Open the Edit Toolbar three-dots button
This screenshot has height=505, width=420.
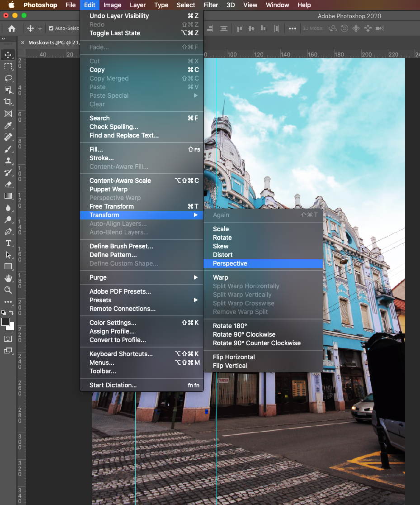tap(8, 302)
